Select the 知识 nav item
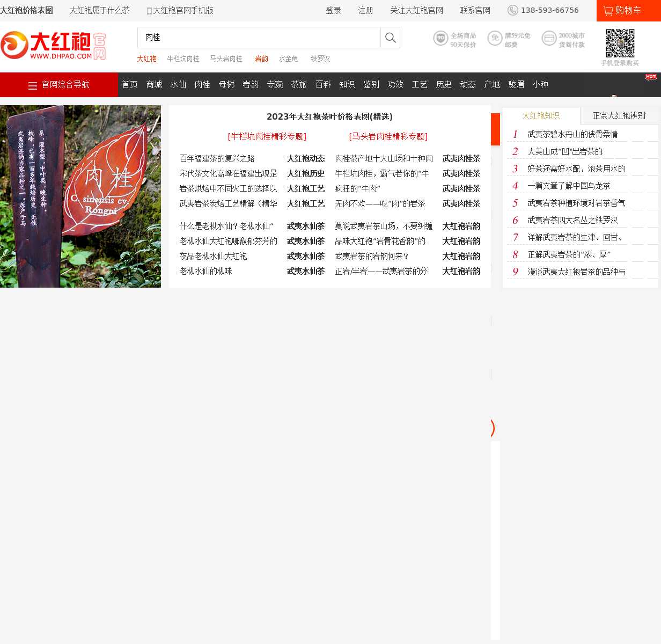Screen dimensions: 661x644 pos(347,85)
